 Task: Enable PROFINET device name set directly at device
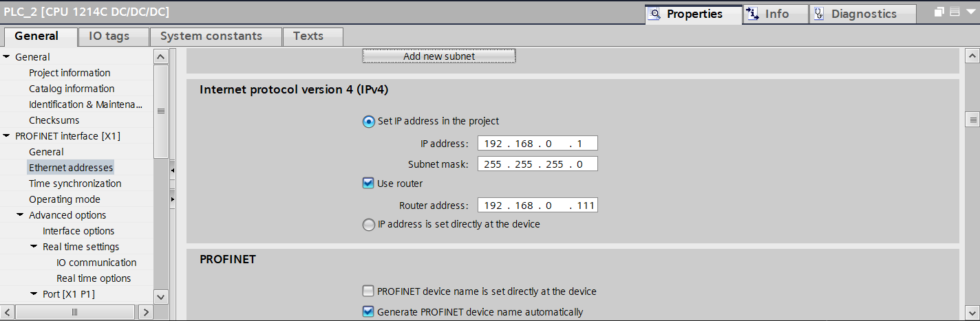pos(368,291)
